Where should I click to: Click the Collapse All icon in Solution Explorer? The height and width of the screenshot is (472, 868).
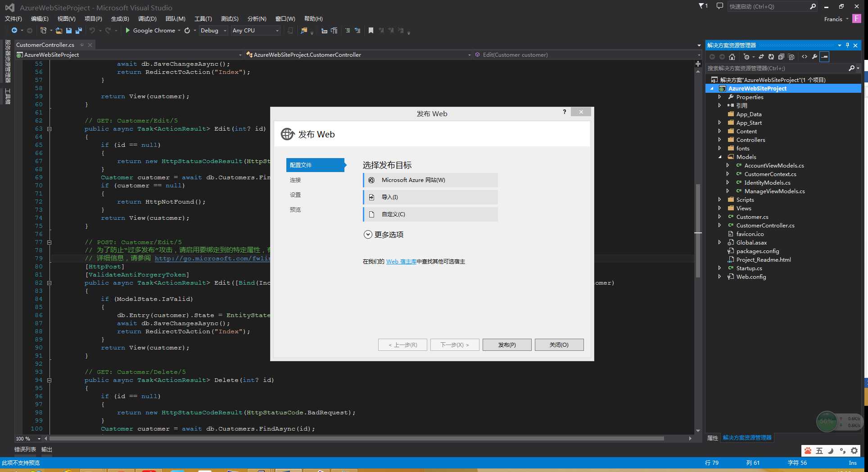click(781, 57)
